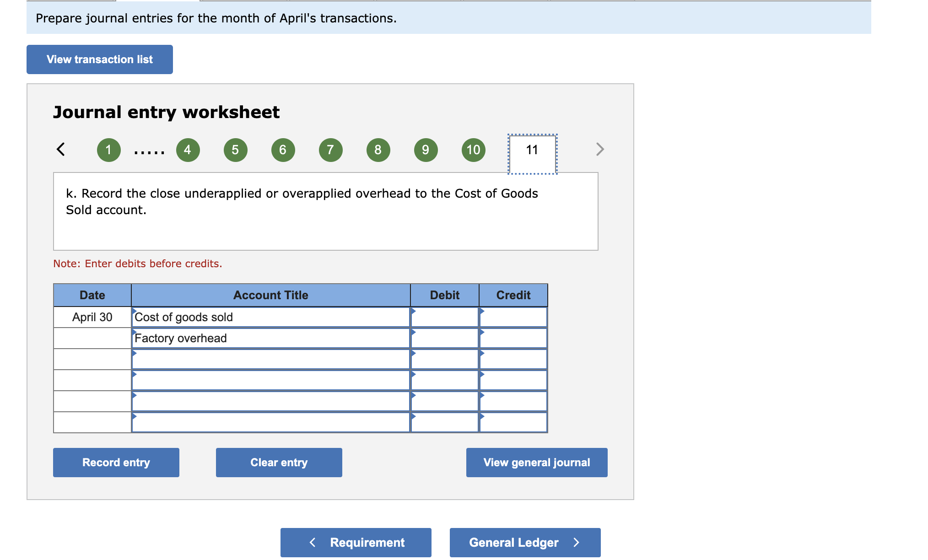Go to Requirement tab

click(x=356, y=542)
